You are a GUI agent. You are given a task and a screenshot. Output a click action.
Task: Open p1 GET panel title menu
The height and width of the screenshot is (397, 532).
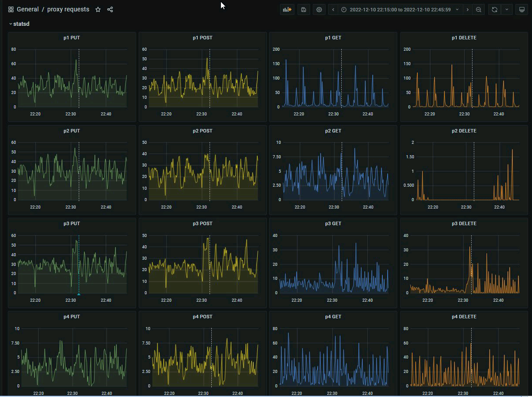(x=333, y=38)
